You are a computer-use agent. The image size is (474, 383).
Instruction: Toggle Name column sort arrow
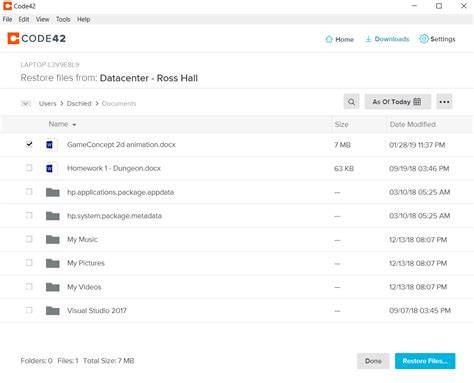[74, 125]
